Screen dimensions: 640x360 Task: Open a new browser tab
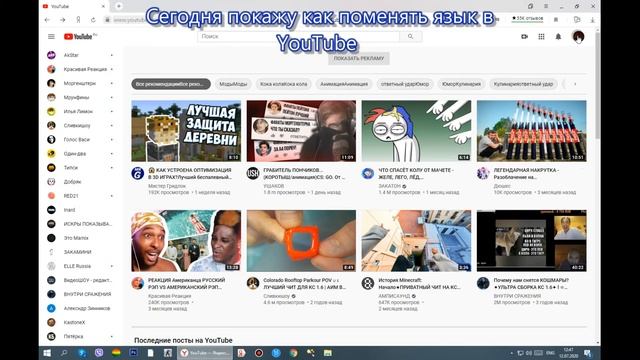pyautogui.click(x=119, y=6)
